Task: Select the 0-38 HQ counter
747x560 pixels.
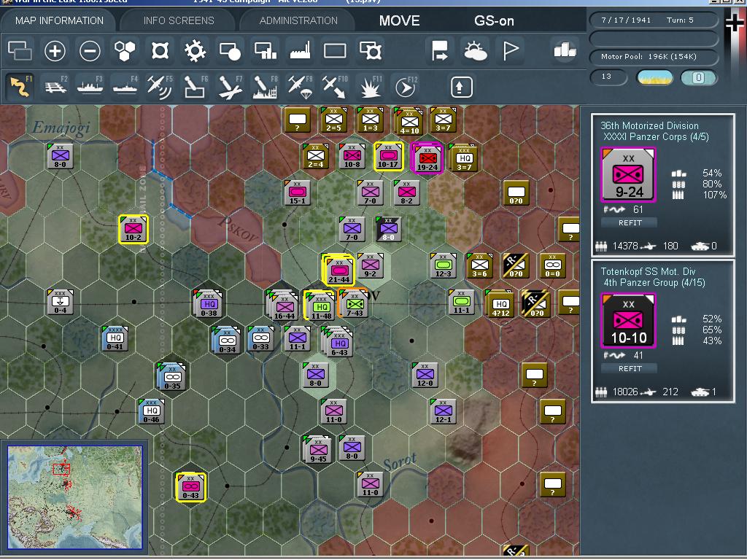Action: [208, 303]
